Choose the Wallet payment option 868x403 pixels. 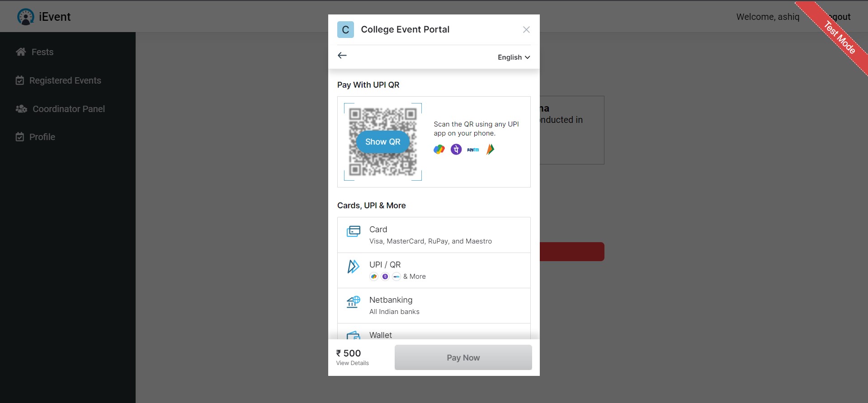pos(434,334)
